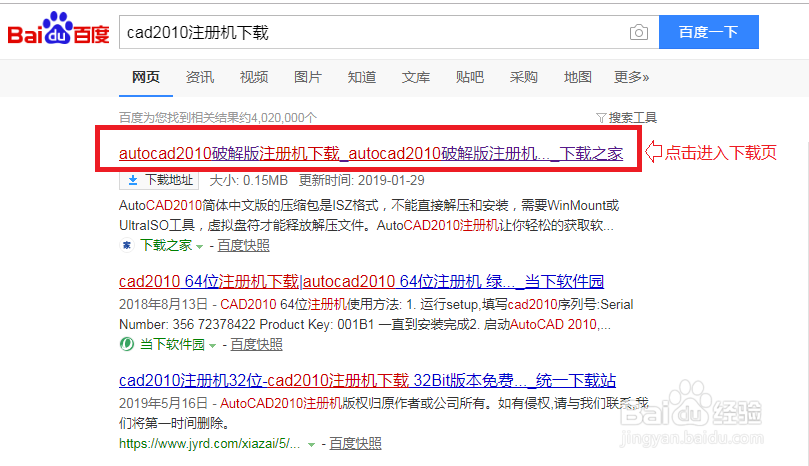
Task: Expand the dropdown arrow after jyrd.com URL
Action: coord(311,445)
